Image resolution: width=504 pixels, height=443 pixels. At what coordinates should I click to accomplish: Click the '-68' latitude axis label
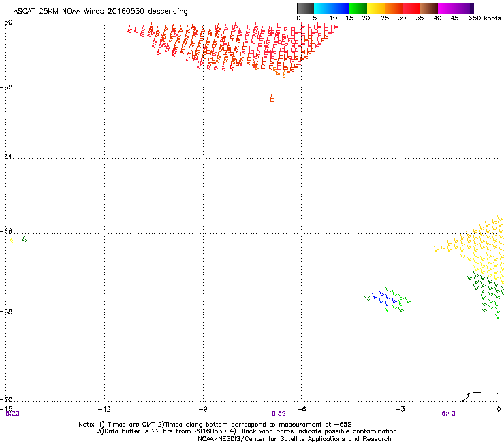click(x=6, y=312)
